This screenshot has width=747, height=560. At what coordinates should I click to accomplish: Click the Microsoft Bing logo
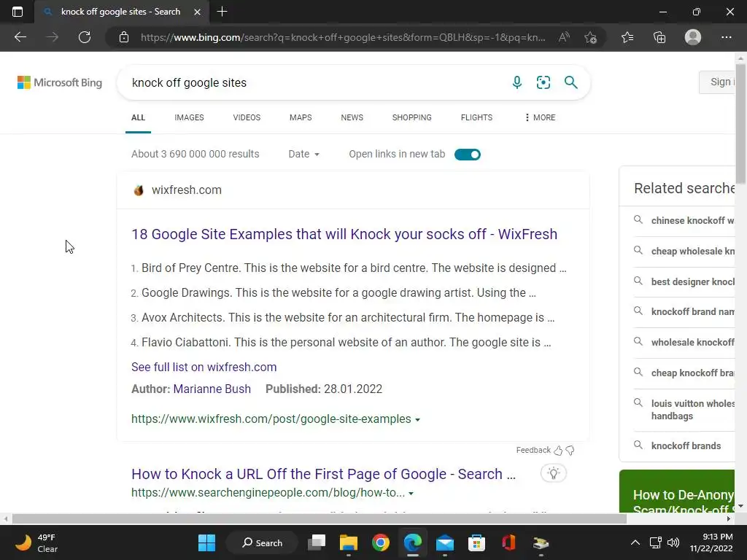[60, 82]
